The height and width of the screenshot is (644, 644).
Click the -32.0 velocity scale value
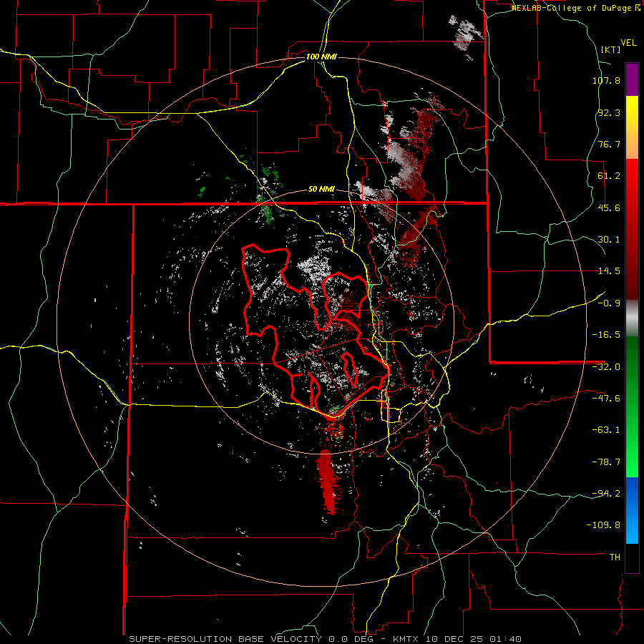(x=606, y=367)
